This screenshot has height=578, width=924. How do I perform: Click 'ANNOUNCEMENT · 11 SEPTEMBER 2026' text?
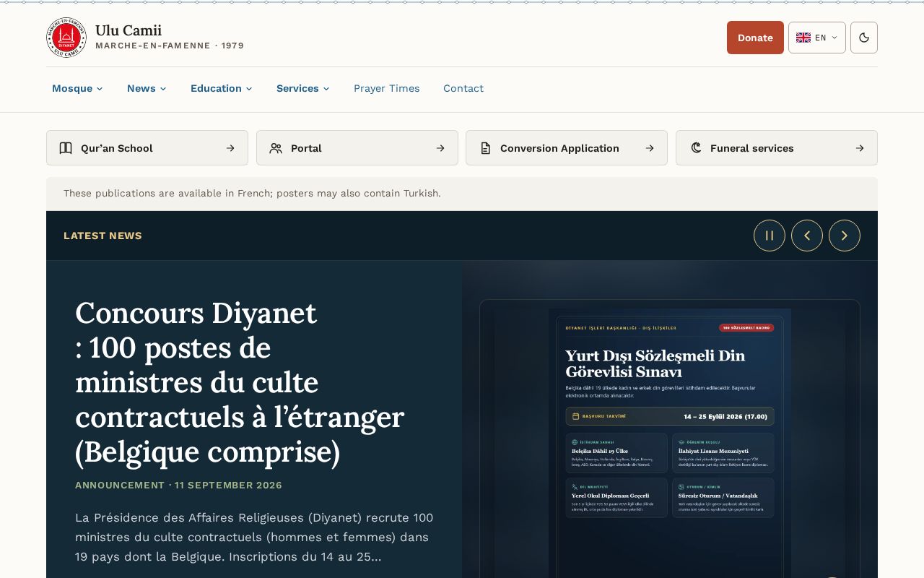click(178, 485)
